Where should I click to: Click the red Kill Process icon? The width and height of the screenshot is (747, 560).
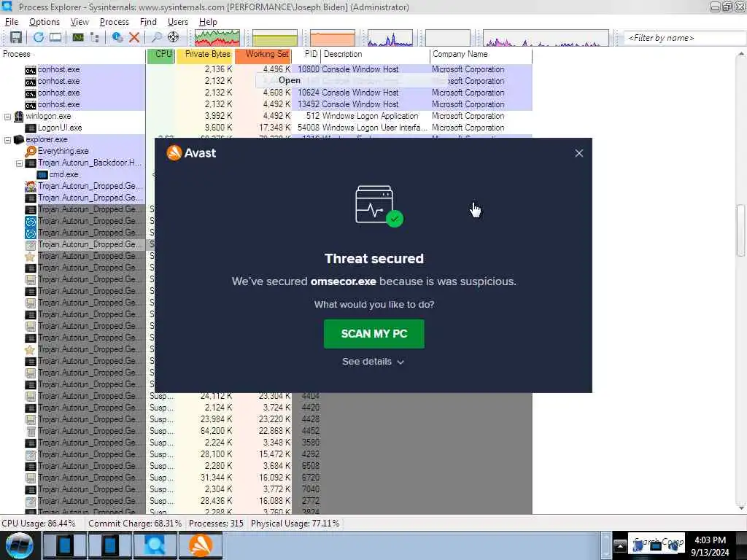pos(134,37)
